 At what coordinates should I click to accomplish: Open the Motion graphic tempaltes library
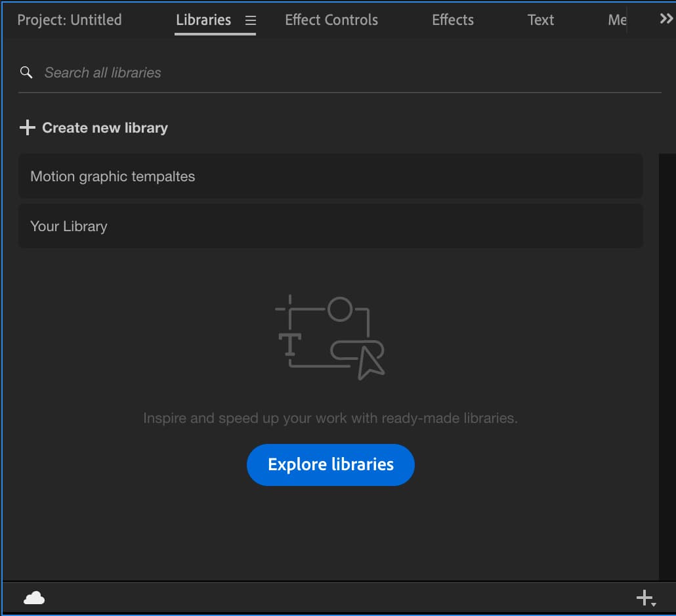(112, 176)
